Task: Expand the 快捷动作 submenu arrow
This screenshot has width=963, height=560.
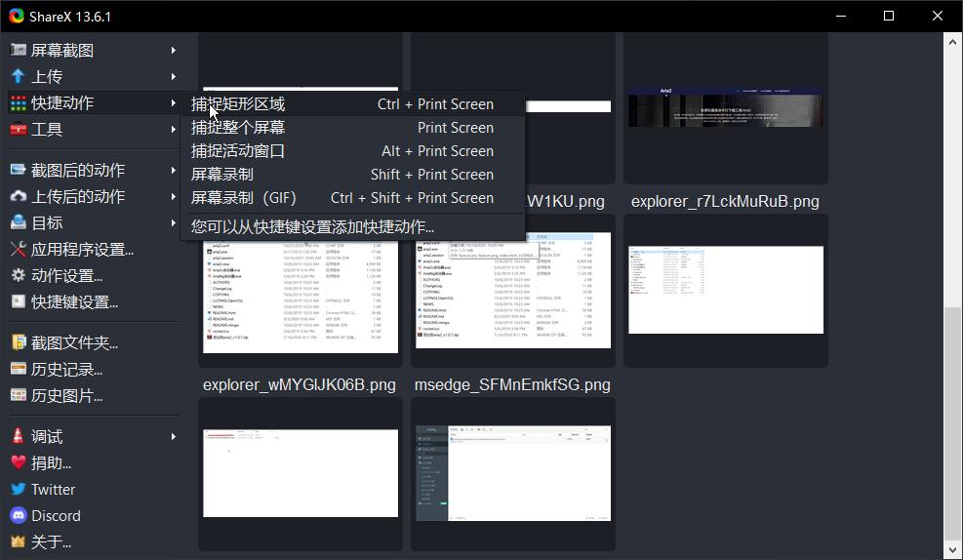Action: pos(174,103)
